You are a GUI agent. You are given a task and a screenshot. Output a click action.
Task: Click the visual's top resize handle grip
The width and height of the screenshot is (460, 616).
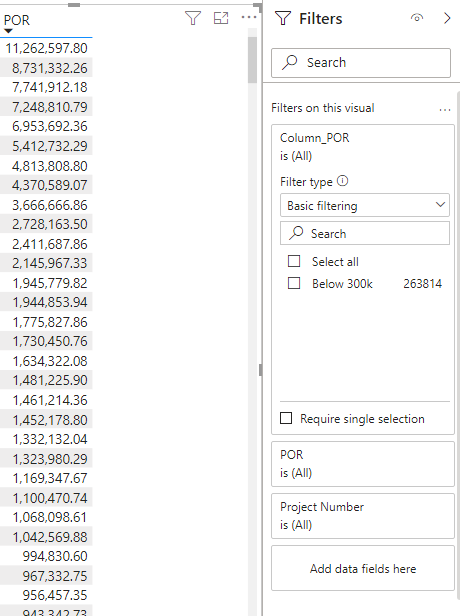[x=74, y=5]
